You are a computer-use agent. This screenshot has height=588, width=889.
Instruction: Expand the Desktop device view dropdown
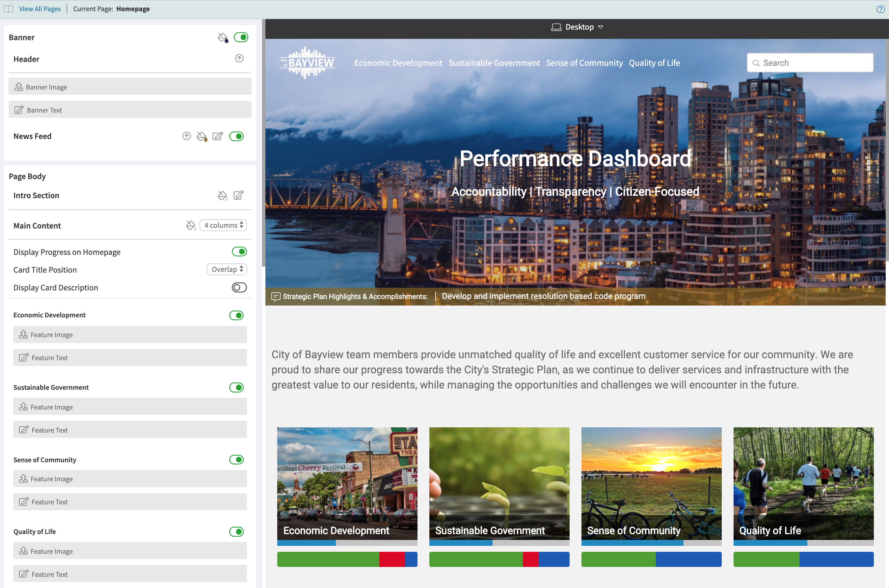[577, 27]
